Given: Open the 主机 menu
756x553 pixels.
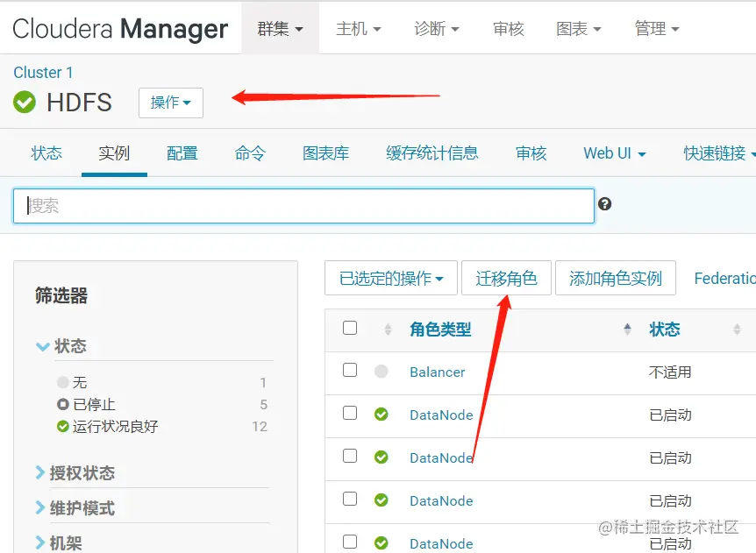Looking at the screenshot, I should [x=358, y=28].
